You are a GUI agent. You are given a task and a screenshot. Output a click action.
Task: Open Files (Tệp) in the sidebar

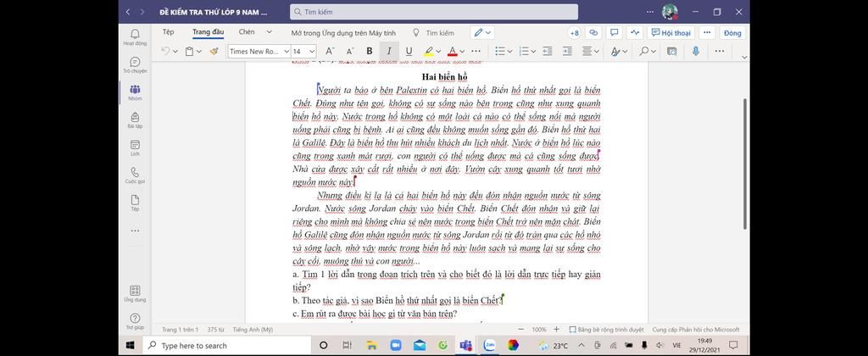click(135, 203)
